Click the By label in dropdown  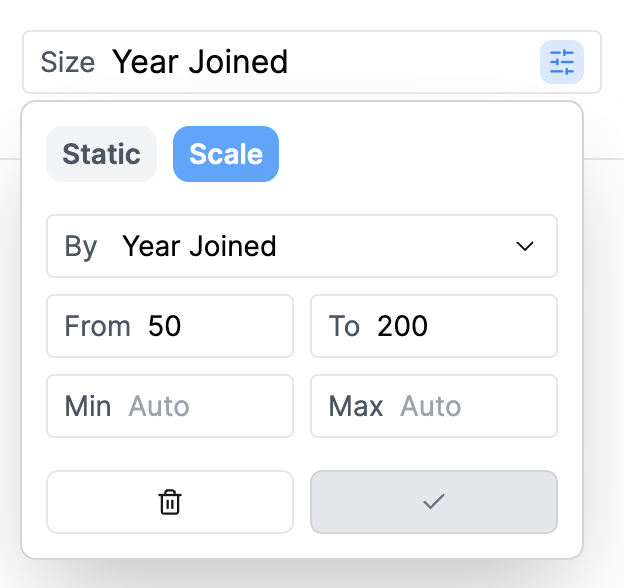pyautogui.click(x=81, y=247)
